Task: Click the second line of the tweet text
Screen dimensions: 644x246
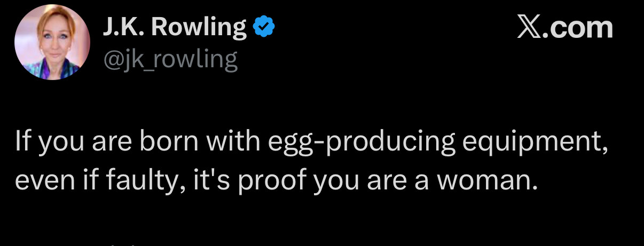Action: point(275,182)
